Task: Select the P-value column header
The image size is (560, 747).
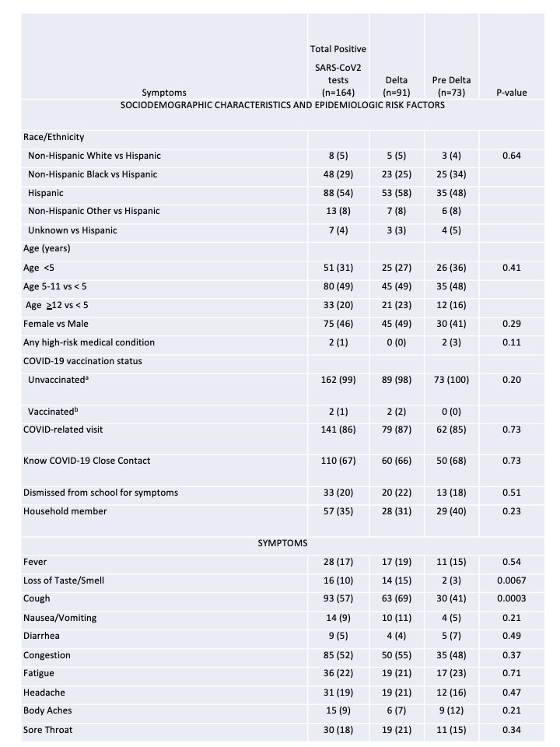Action: (x=512, y=93)
